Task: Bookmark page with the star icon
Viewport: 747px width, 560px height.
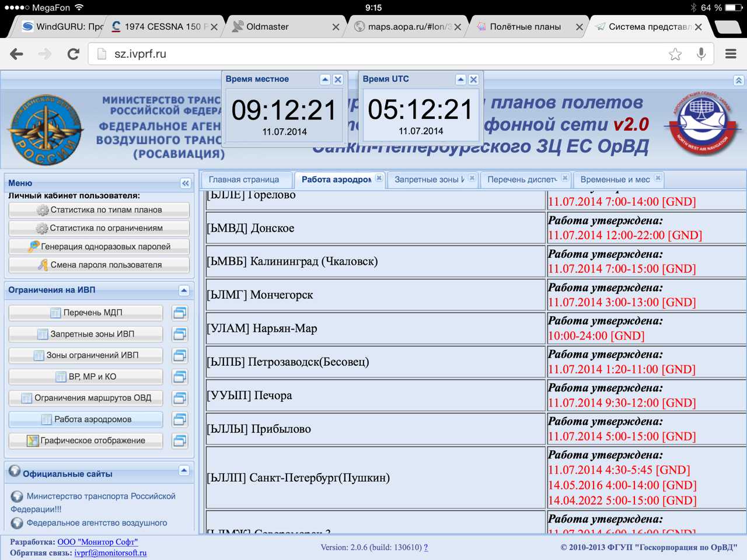Action: click(x=675, y=54)
